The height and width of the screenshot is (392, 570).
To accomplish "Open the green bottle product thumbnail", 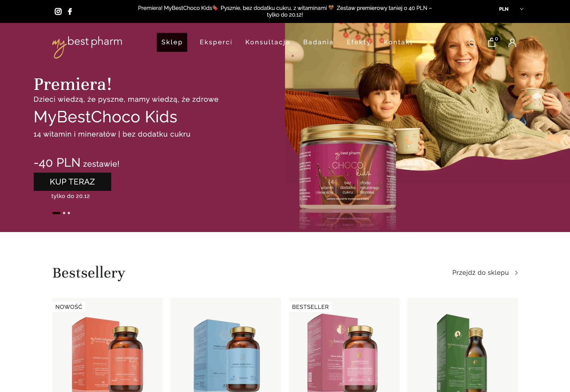I will click(462, 345).
